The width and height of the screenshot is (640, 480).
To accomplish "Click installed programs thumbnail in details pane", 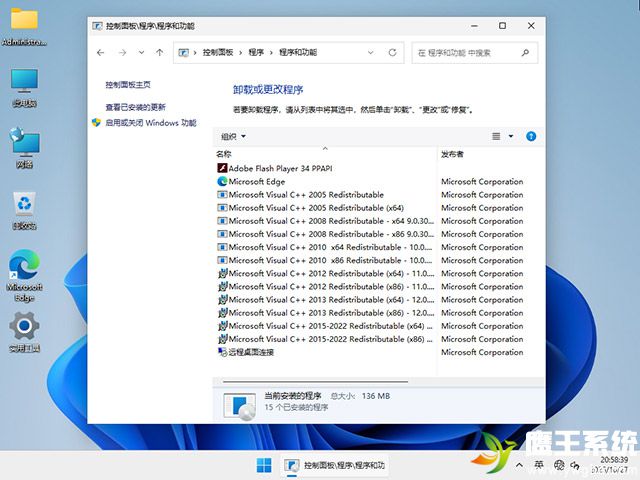I will [240, 406].
